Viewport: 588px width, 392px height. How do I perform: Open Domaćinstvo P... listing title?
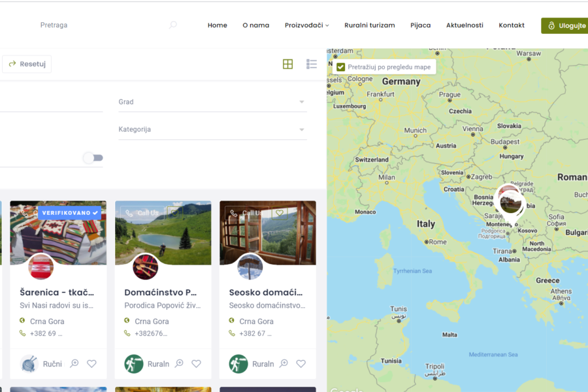click(x=161, y=292)
